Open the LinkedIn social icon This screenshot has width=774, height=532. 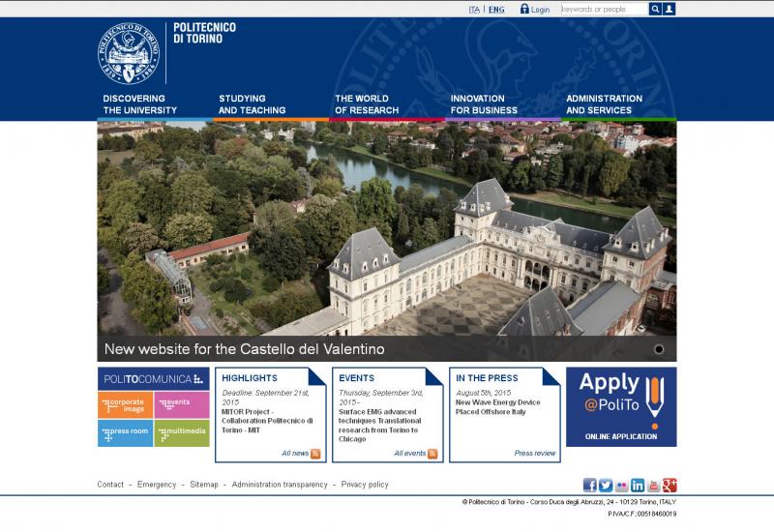click(638, 486)
